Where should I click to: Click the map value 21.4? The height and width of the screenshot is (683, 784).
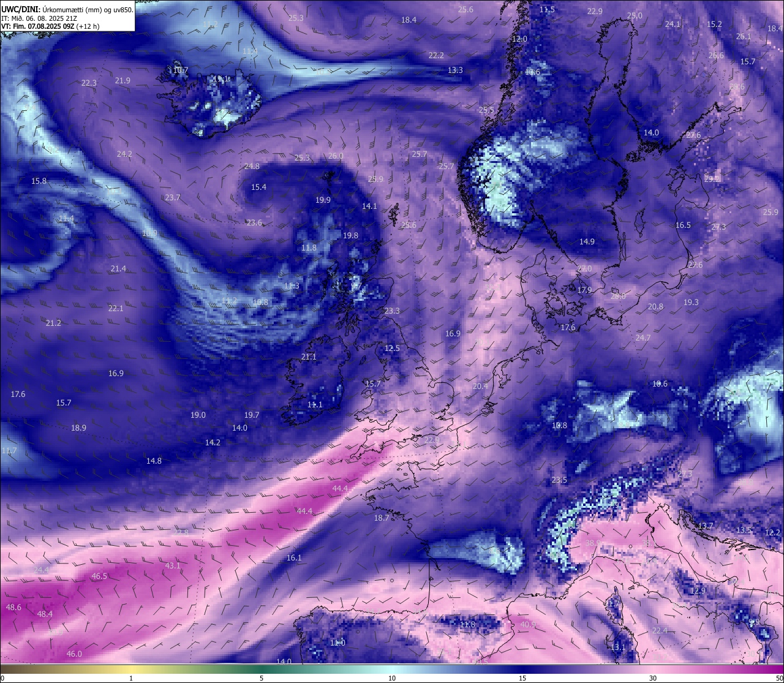click(x=118, y=268)
